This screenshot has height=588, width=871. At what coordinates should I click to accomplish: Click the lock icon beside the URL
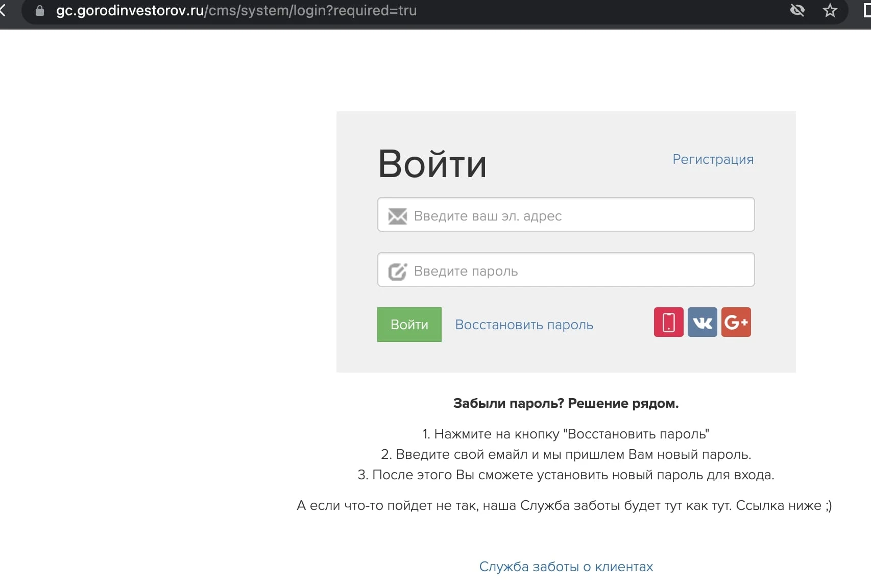[40, 10]
